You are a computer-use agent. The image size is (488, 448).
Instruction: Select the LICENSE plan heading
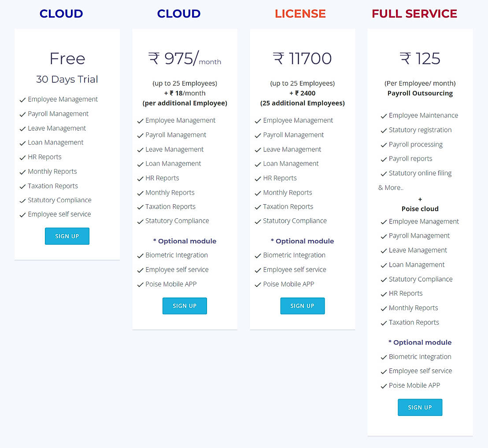pyautogui.click(x=300, y=14)
